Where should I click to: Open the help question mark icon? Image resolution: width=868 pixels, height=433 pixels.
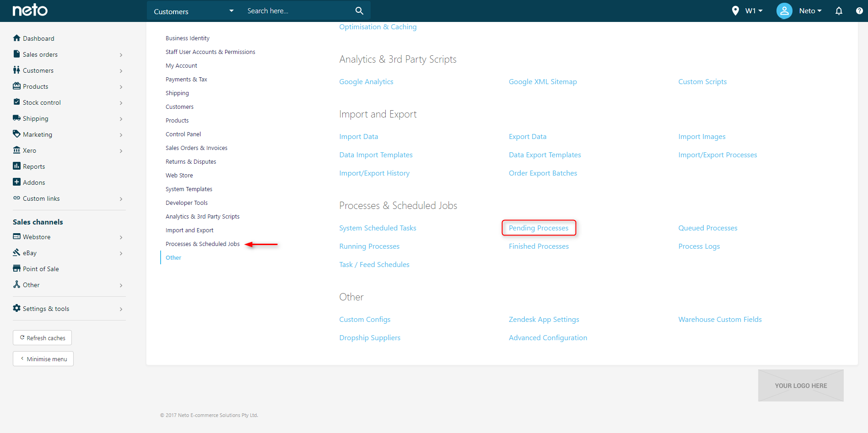(859, 11)
